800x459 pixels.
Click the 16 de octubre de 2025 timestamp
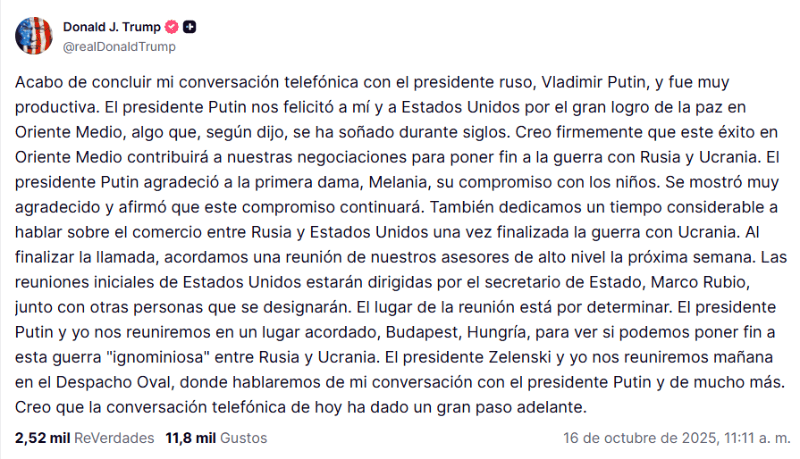[x=675, y=437]
